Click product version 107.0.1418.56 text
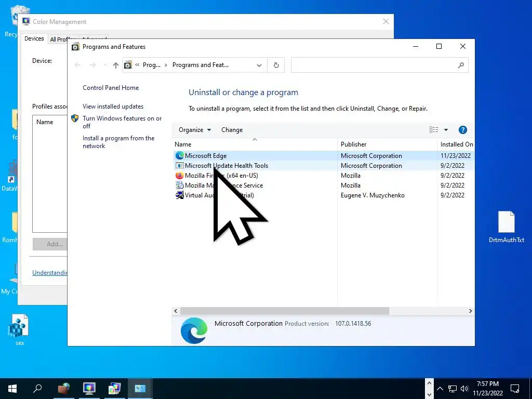532x399 pixels. [x=353, y=324]
